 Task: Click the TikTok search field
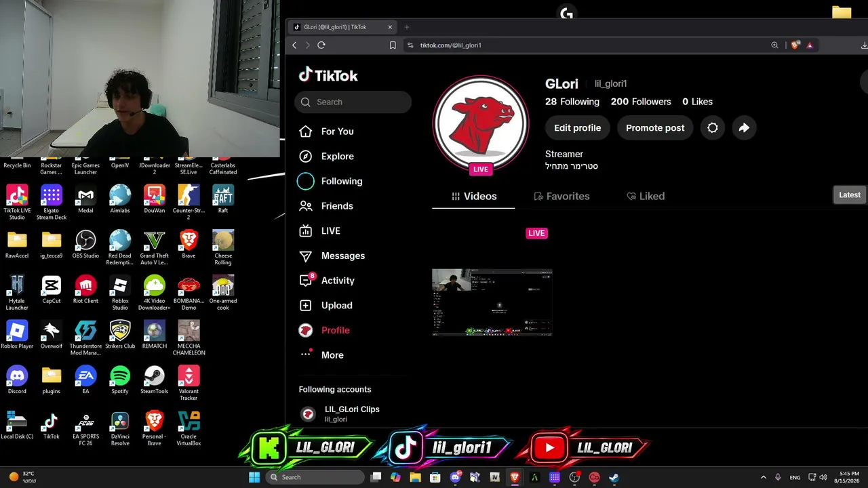point(353,102)
